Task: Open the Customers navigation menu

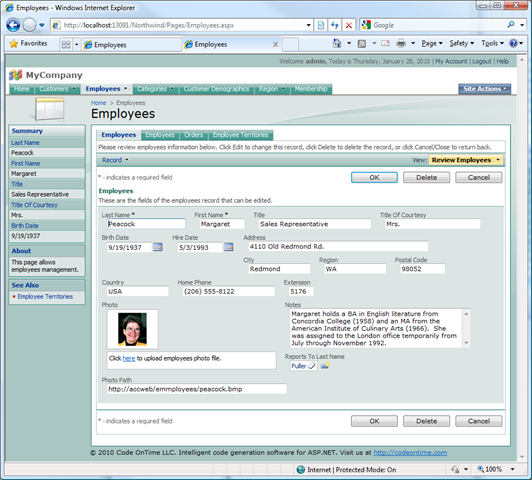Action: coord(57,89)
